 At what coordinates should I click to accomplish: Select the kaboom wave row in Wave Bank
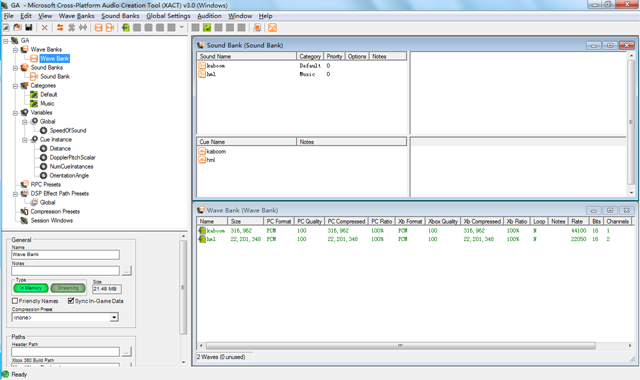coord(415,231)
